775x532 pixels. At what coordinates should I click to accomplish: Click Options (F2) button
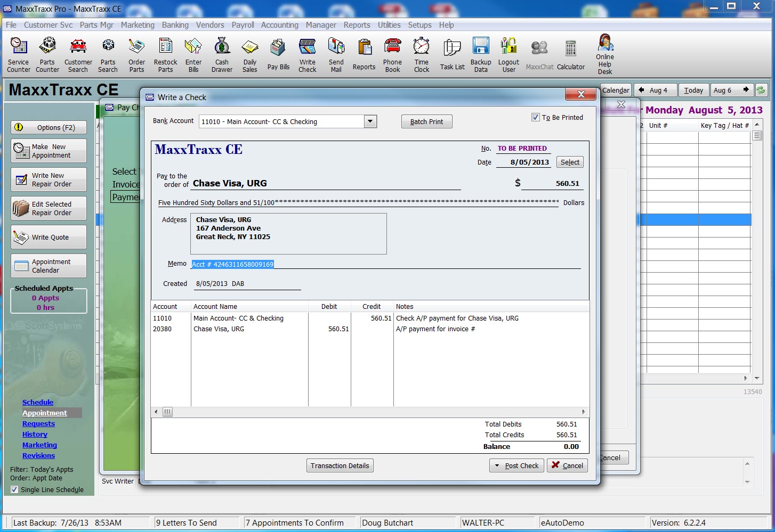pos(49,127)
